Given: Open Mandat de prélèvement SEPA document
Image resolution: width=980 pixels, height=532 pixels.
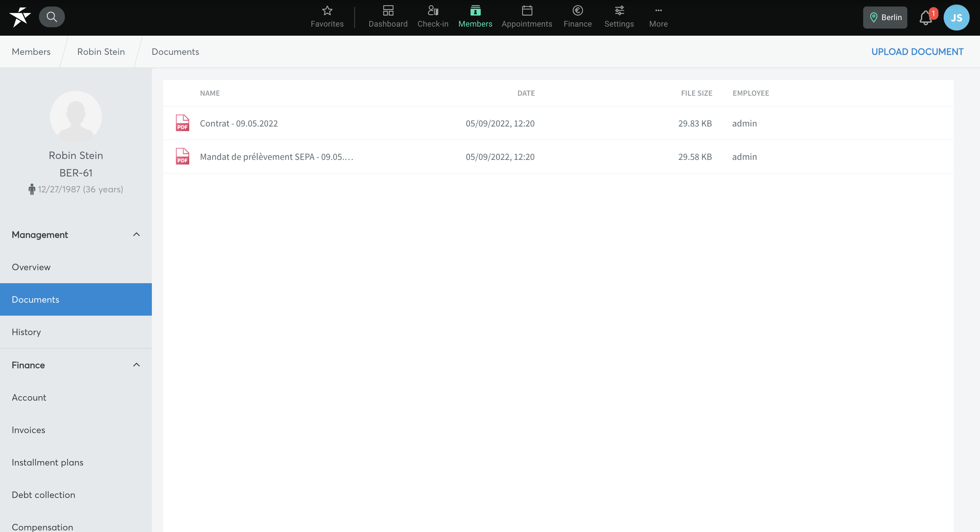Looking at the screenshot, I should click(x=276, y=157).
